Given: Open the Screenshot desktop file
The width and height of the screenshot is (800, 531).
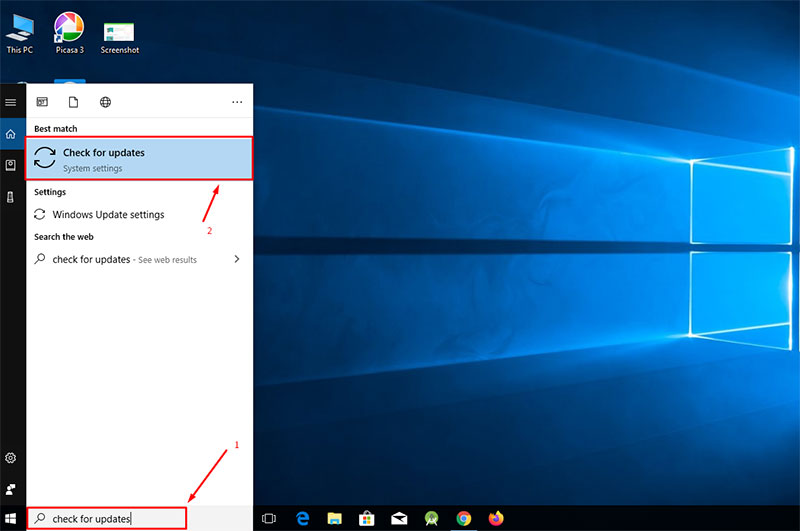Looking at the screenshot, I should pos(119,37).
